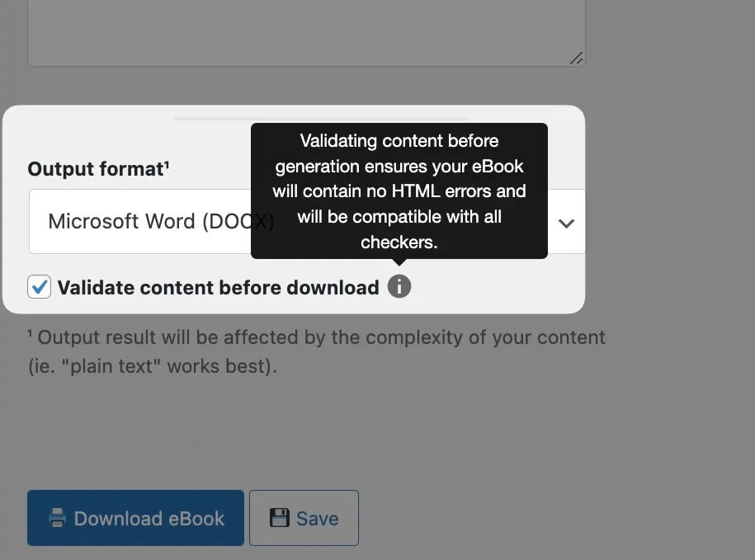Click the footnote about content complexity
This screenshot has height=560, width=755.
(x=316, y=351)
